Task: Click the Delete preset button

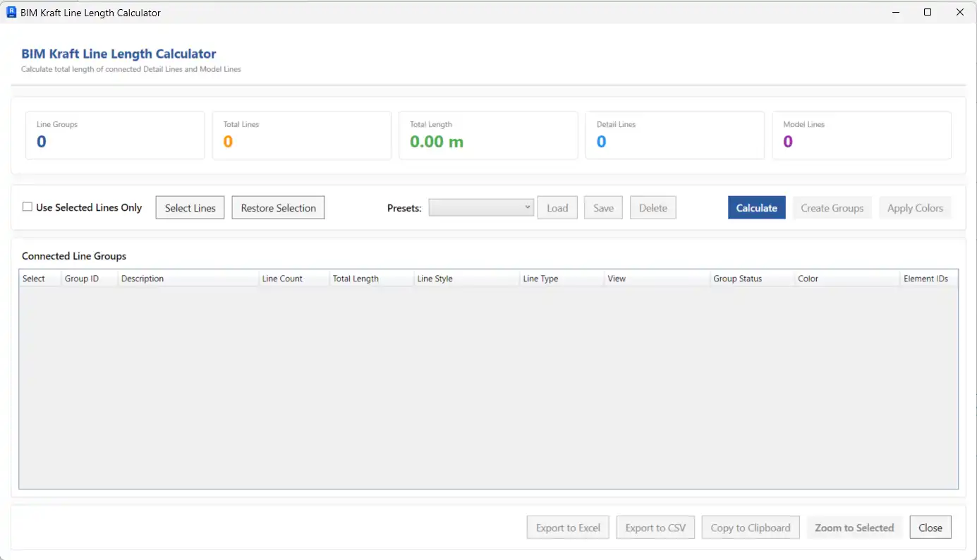Action: pos(653,208)
